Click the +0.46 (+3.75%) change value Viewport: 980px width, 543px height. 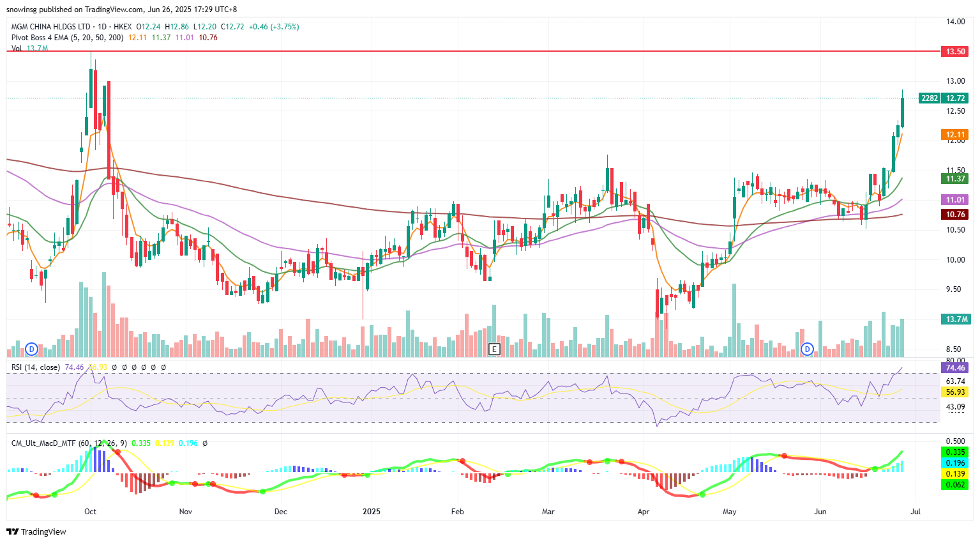pyautogui.click(x=273, y=27)
